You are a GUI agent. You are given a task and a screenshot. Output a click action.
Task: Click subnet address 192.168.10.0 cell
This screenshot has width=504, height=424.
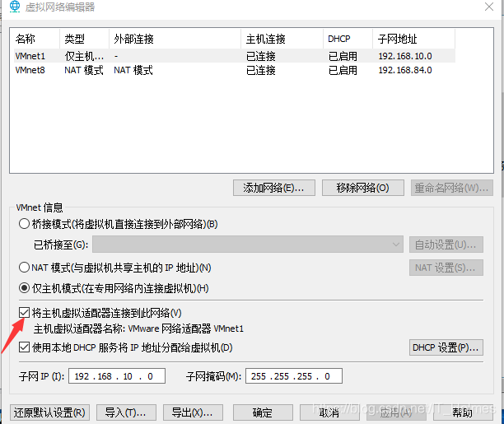point(405,56)
